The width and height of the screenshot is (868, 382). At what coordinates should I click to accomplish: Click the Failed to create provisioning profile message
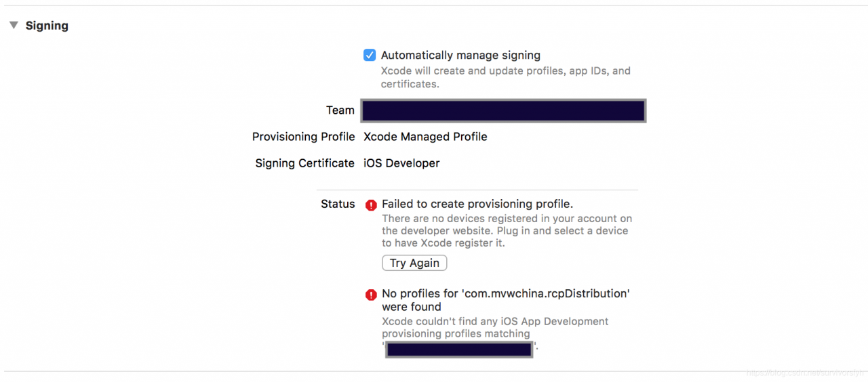coord(477,204)
